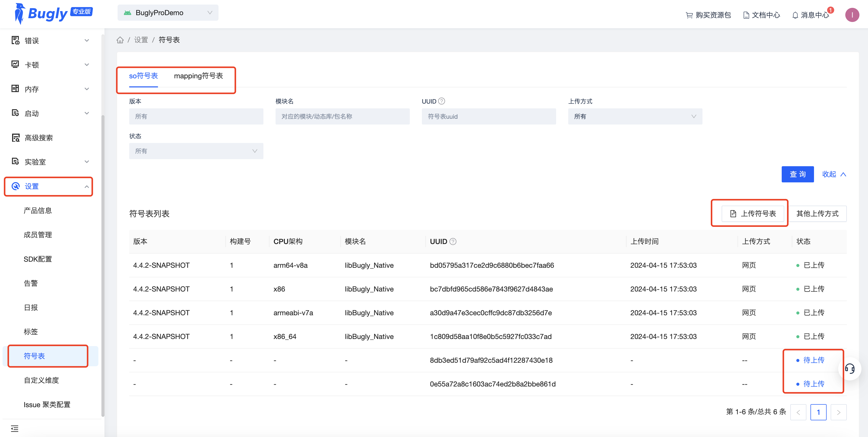Click the UUID filter help icon

tap(441, 101)
